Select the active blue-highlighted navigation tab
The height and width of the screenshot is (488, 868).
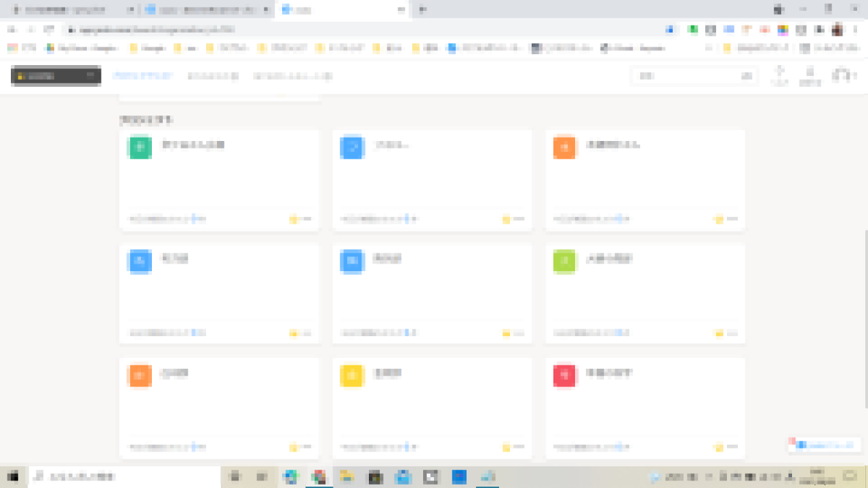(x=142, y=76)
